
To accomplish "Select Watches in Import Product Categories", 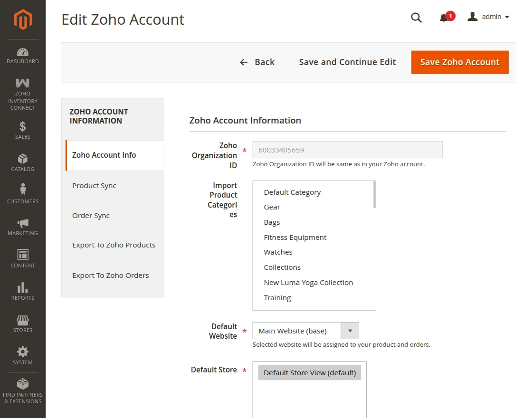I will click(x=278, y=252).
